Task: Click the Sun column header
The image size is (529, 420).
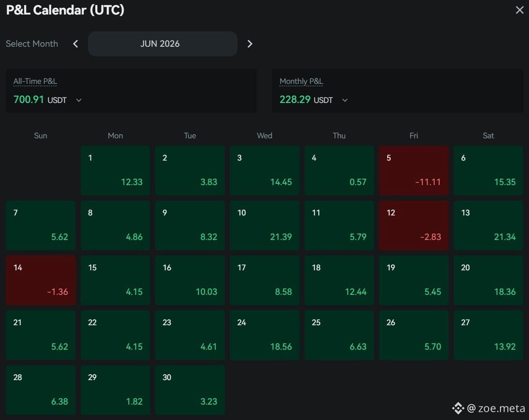Action: tap(40, 136)
